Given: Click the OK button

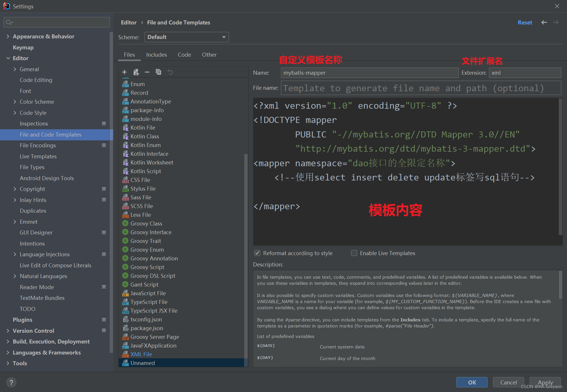Looking at the screenshot, I should point(472,382).
